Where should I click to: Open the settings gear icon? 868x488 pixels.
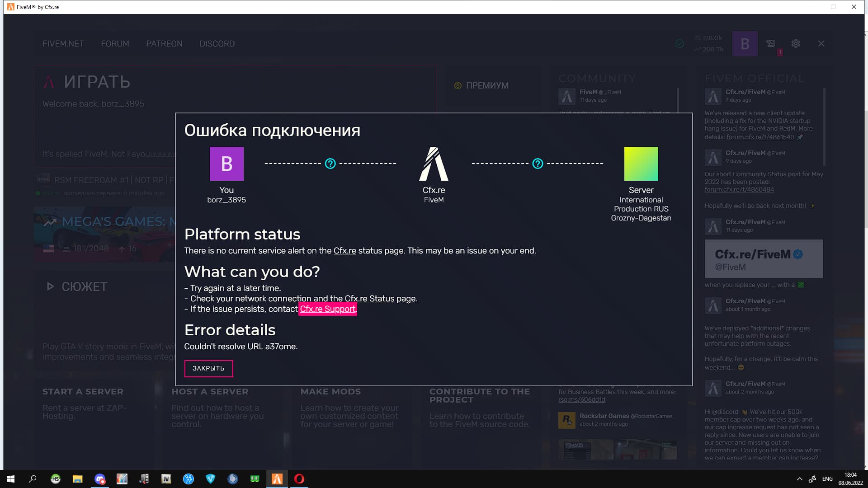click(796, 43)
